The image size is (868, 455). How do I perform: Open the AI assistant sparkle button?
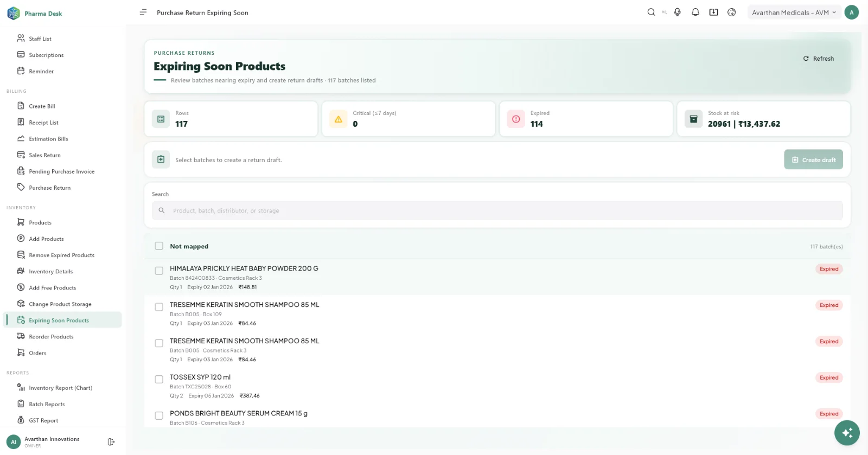point(847,433)
